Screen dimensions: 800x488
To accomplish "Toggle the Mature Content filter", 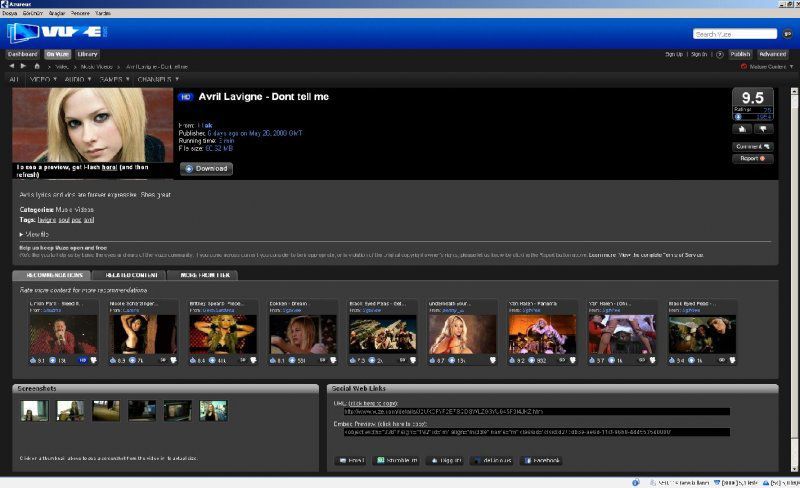I will tap(766, 66).
